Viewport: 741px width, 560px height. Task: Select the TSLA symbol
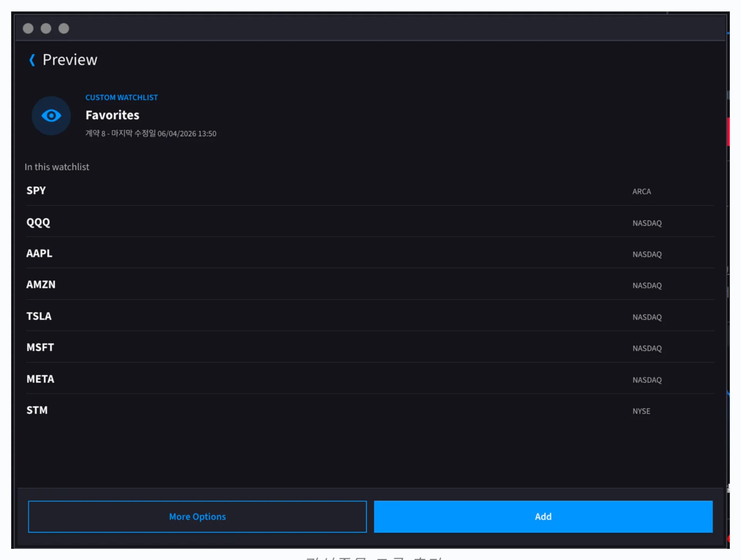tap(39, 316)
